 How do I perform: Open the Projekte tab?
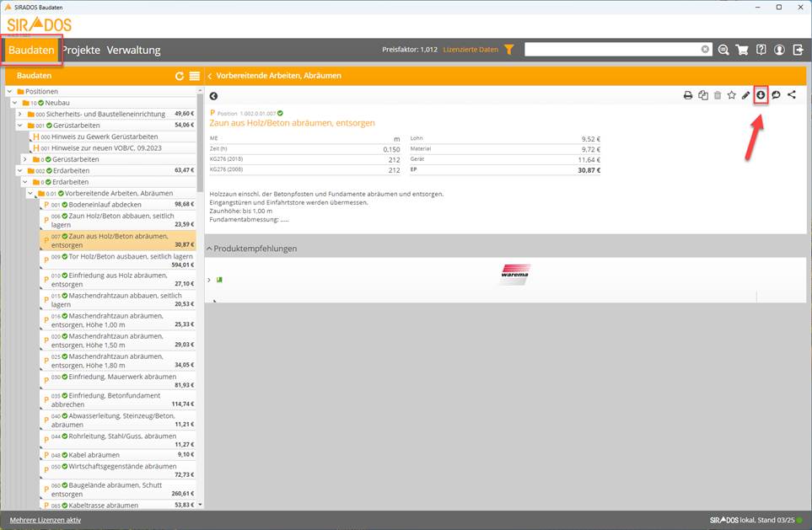click(x=81, y=51)
